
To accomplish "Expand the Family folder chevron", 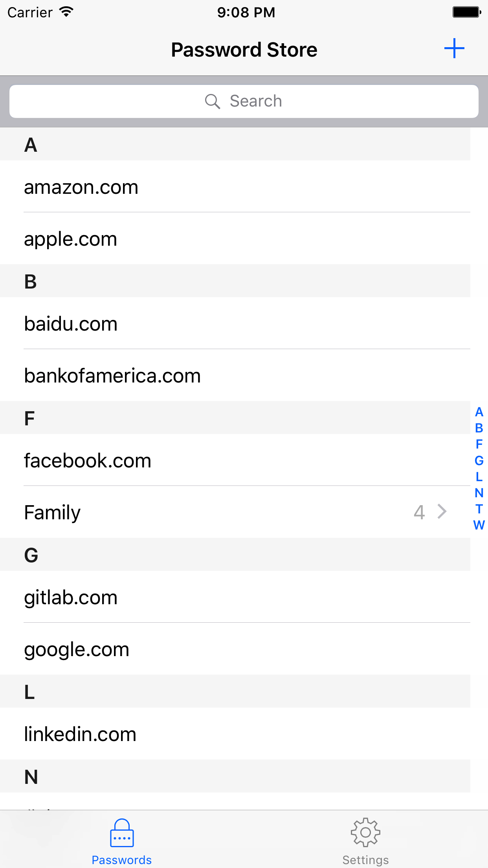I will 442,512.
